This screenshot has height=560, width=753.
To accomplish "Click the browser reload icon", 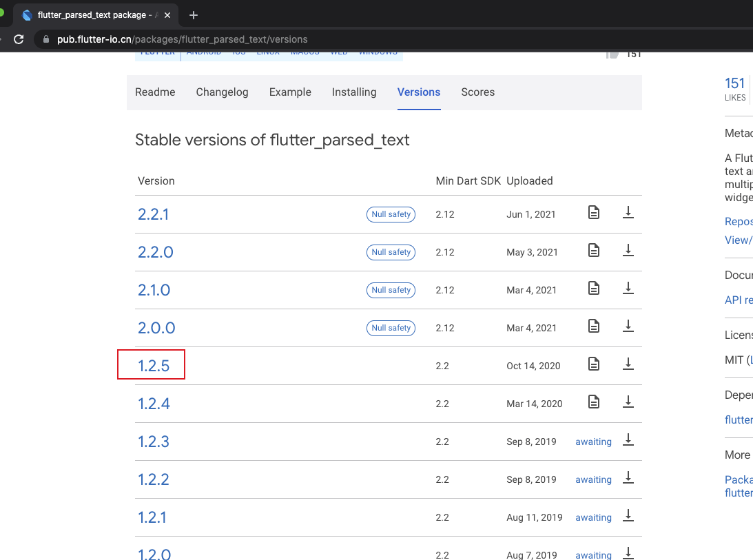I will pyautogui.click(x=19, y=39).
